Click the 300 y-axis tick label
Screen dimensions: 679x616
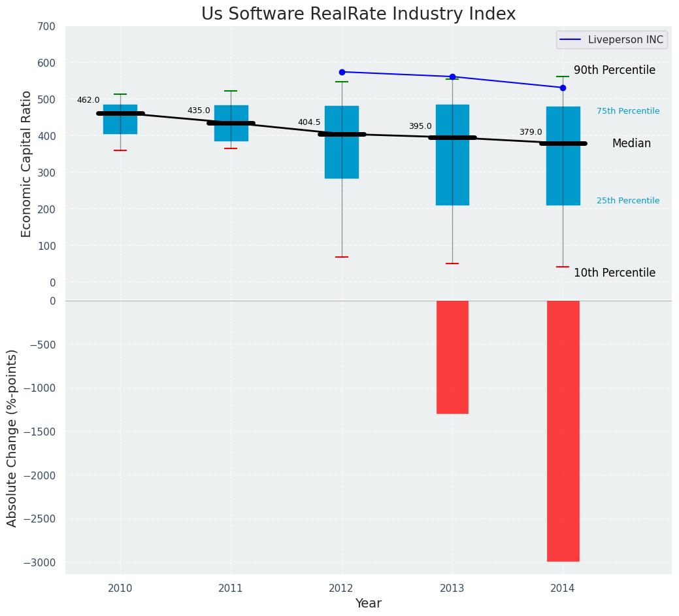pyautogui.click(x=47, y=173)
